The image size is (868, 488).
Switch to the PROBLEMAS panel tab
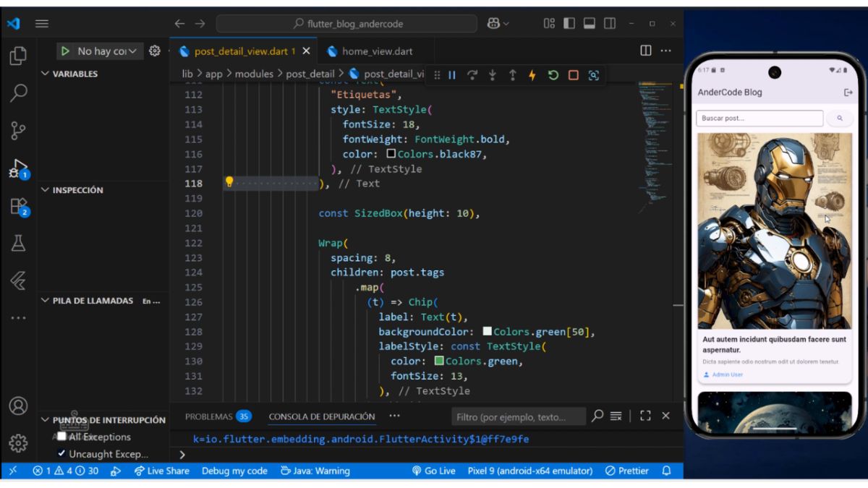coord(208,416)
